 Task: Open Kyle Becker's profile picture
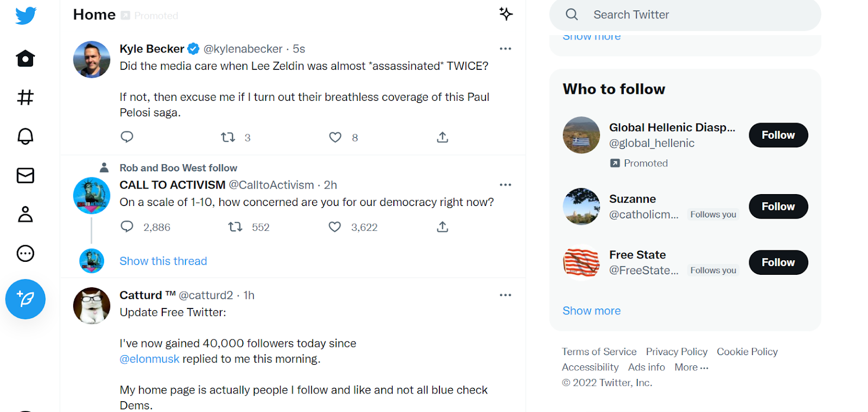tap(92, 60)
